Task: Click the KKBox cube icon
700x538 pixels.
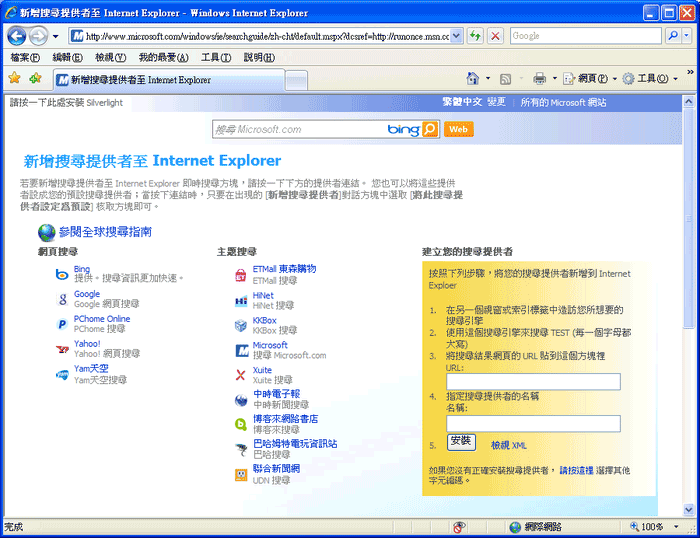Action: click(x=241, y=325)
